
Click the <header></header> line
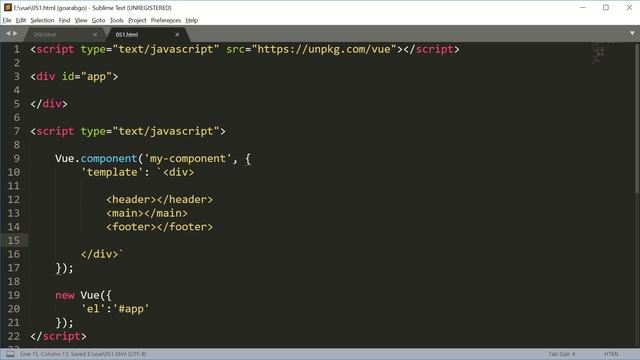[160, 200]
